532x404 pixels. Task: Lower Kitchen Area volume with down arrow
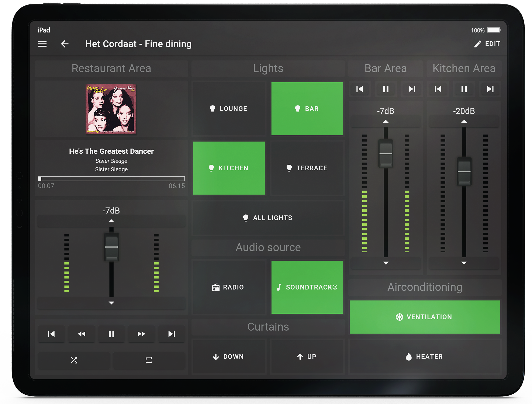(x=464, y=263)
